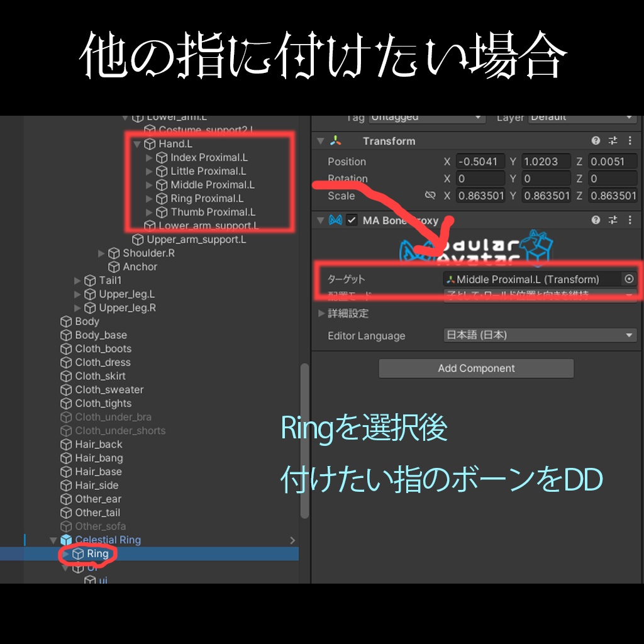Viewport: 644px width, 644px height.
Task: Click the Thumb Proximal.L cube icon
Action: 162,213
